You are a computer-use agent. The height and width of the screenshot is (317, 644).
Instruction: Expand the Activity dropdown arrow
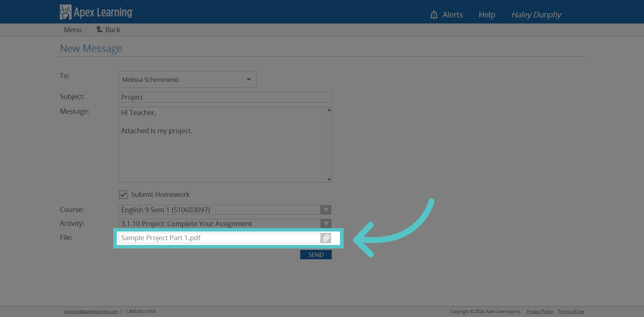tap(326, 223)
